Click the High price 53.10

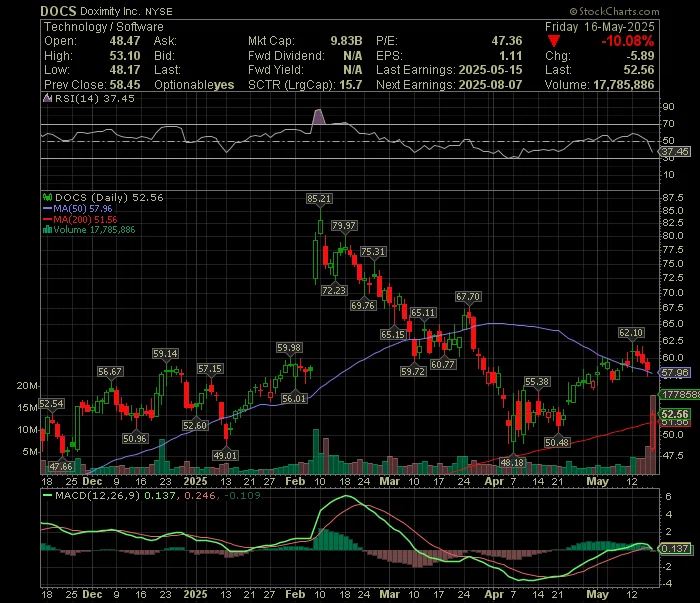pyautogui.click(x=125, y=56)
